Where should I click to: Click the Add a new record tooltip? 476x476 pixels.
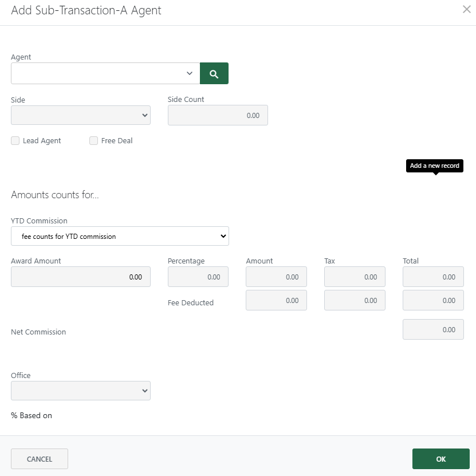point(434,166)
